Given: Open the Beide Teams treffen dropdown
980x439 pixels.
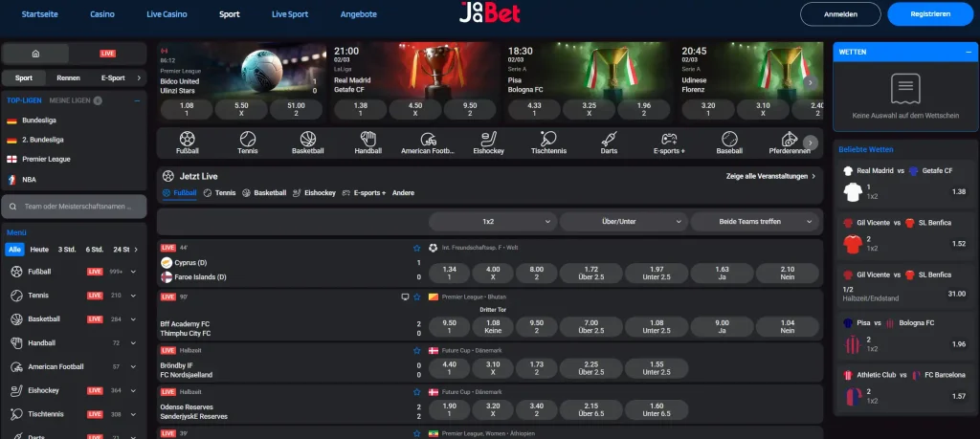Looking at the screenshot, I should tap(754, 221).
